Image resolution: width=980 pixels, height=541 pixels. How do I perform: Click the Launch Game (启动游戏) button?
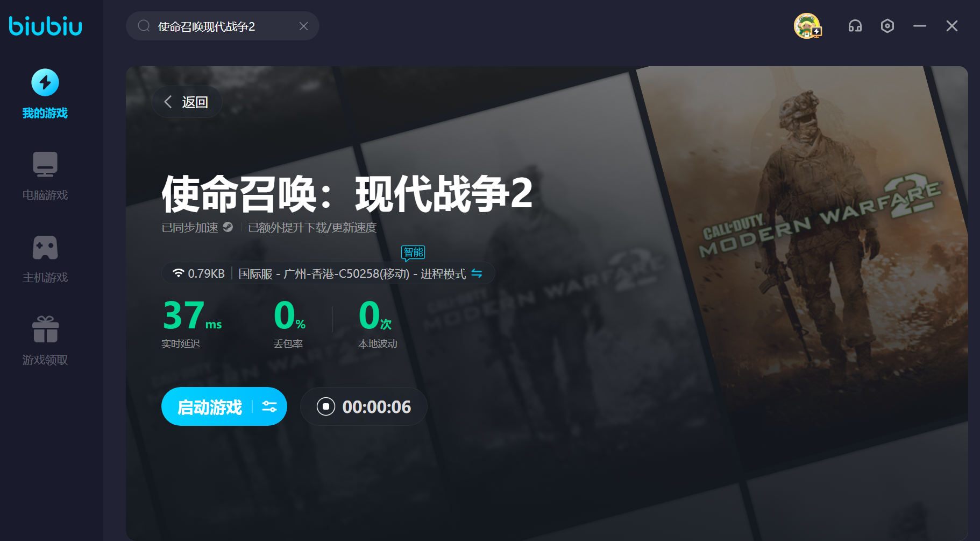tap(210, 407)
